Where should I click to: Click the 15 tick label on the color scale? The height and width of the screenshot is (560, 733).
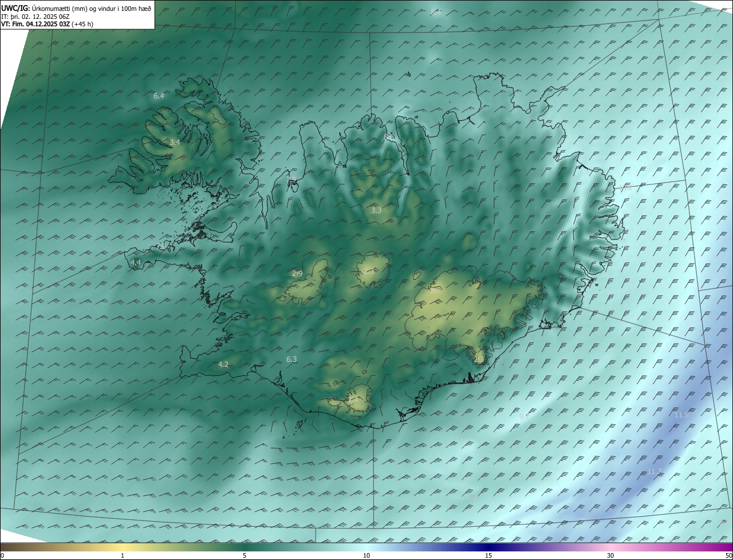coord(488,555)
